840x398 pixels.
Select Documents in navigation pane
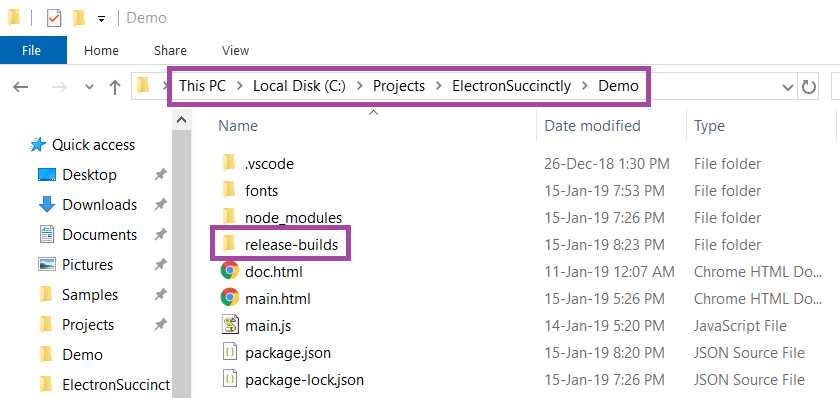[x=100, y=235]
